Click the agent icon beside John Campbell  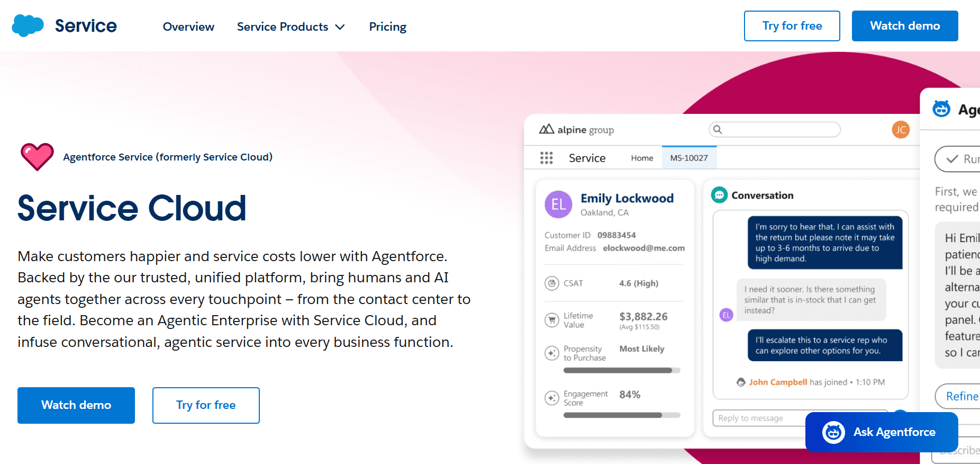pos(741,382)
